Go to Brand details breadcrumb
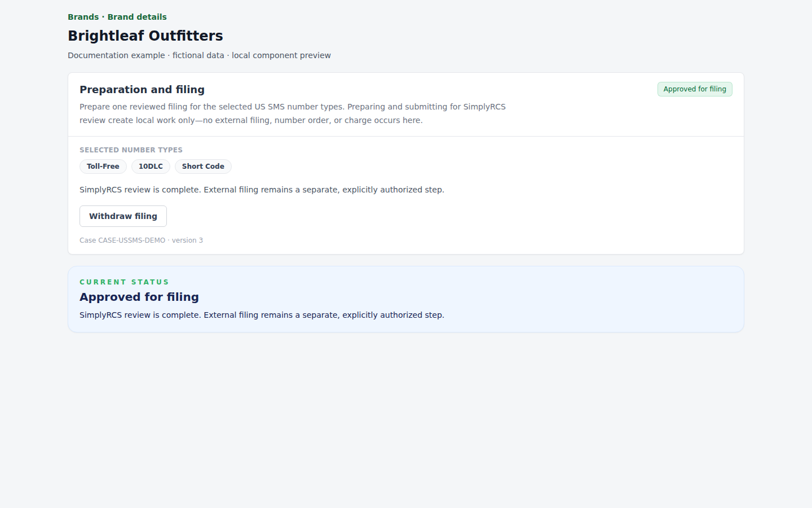The height and width of the screenshot is (508, 812). coord(137,17)
